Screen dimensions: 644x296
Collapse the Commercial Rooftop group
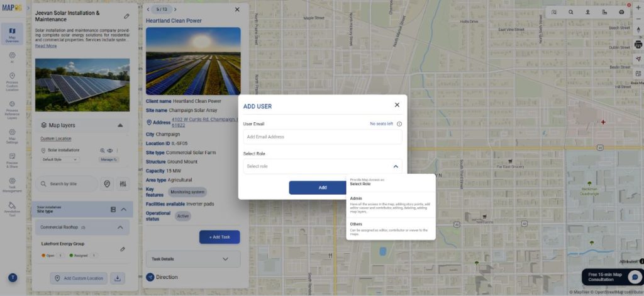(x=120, y=227)
